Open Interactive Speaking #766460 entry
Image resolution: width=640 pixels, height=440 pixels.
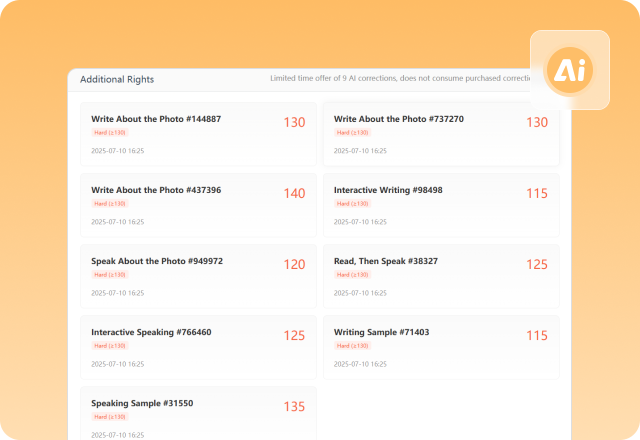(151, 332)
